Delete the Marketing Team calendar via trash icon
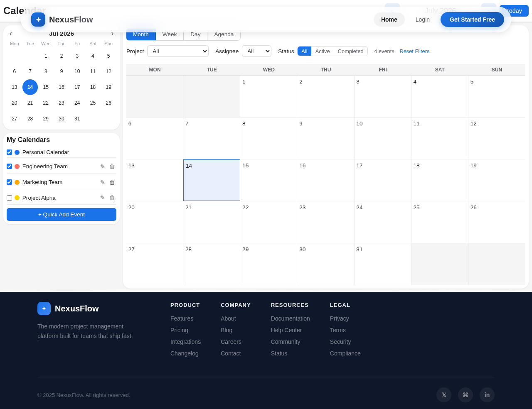Viewport: 532px width, 409px height. click(112, 182)
